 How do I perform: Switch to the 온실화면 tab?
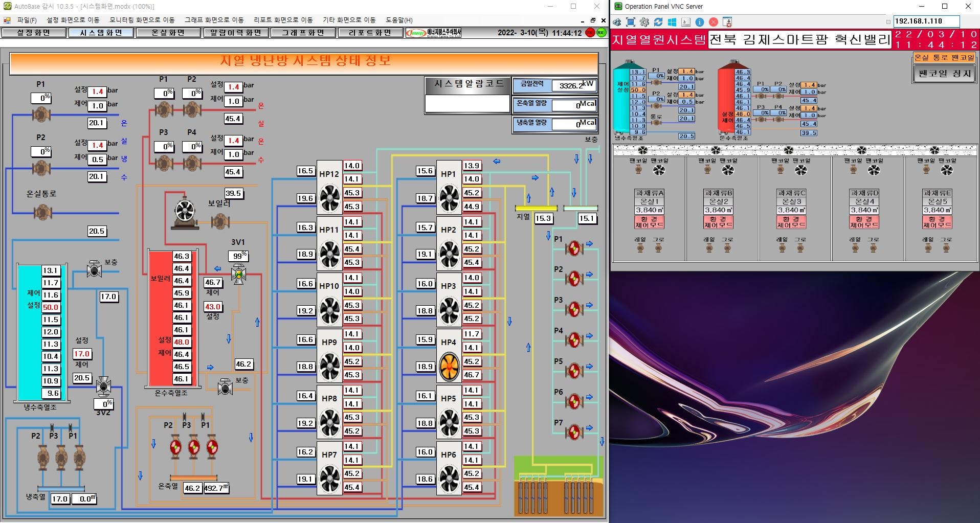pos(168,33)
